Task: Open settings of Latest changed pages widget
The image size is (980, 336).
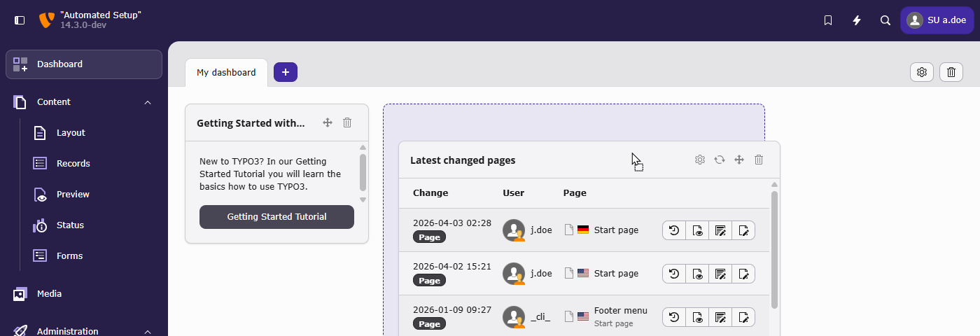Action: [x=699, y=160]
